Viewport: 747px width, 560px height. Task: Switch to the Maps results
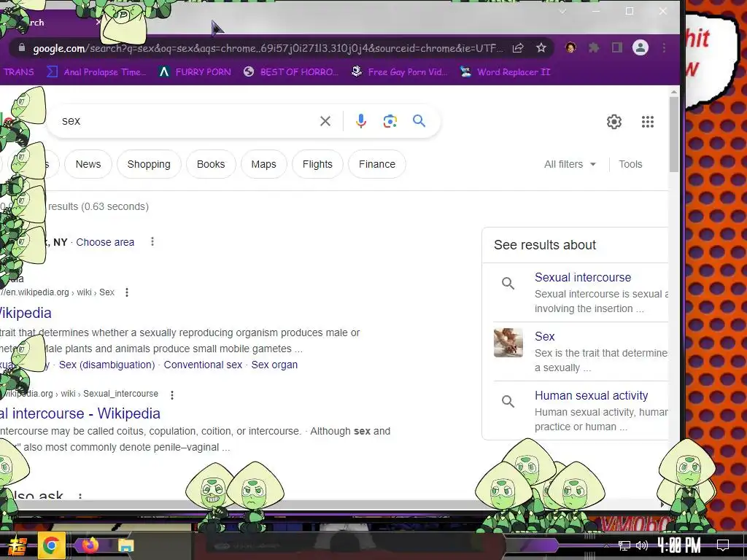(x=263, y=164)
